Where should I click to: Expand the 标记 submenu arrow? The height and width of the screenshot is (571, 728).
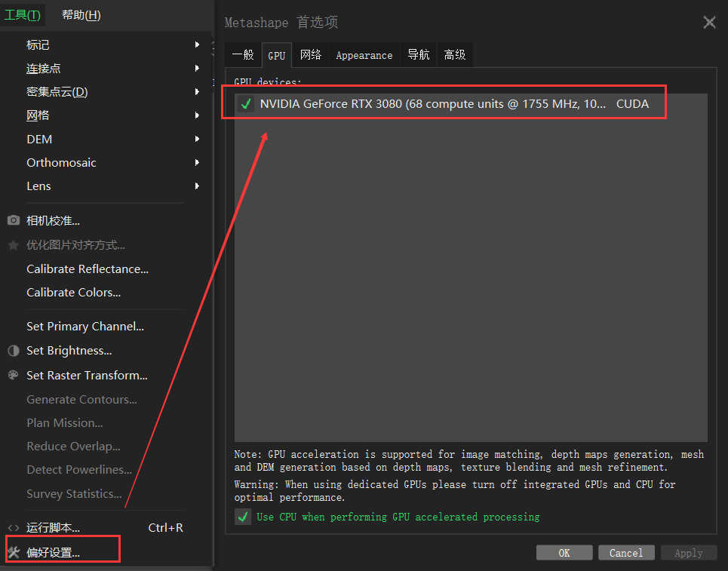[197, 45]
